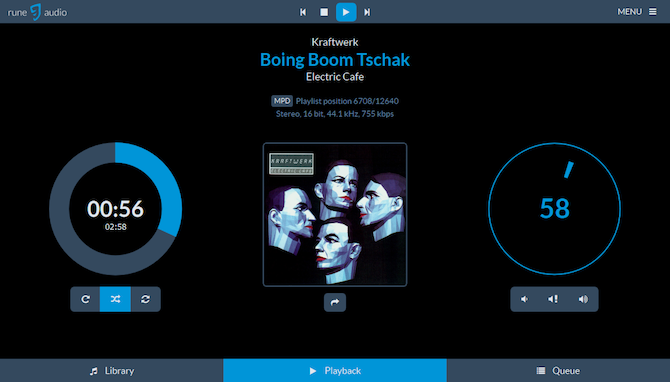Viewport: 670px width, 382px height.
Task: Lower volume with the volume down icon
Action: (525, 299)
